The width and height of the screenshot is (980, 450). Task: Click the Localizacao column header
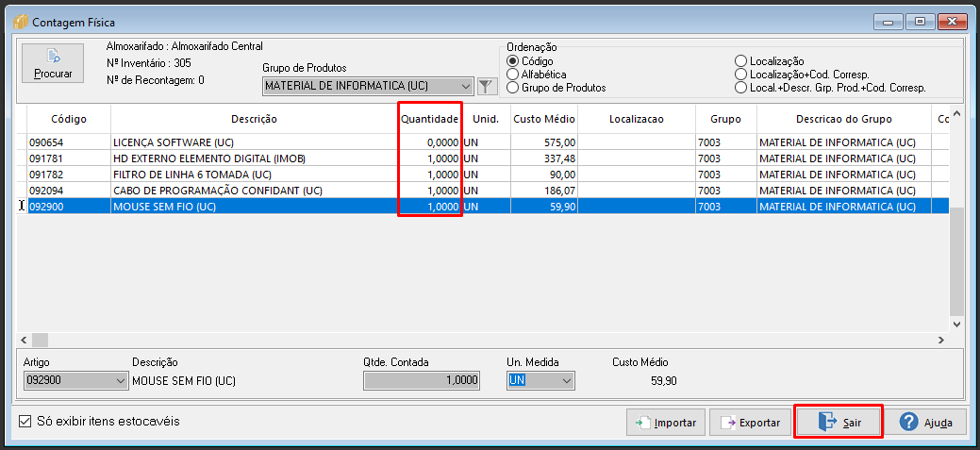(x=637, y=119)
